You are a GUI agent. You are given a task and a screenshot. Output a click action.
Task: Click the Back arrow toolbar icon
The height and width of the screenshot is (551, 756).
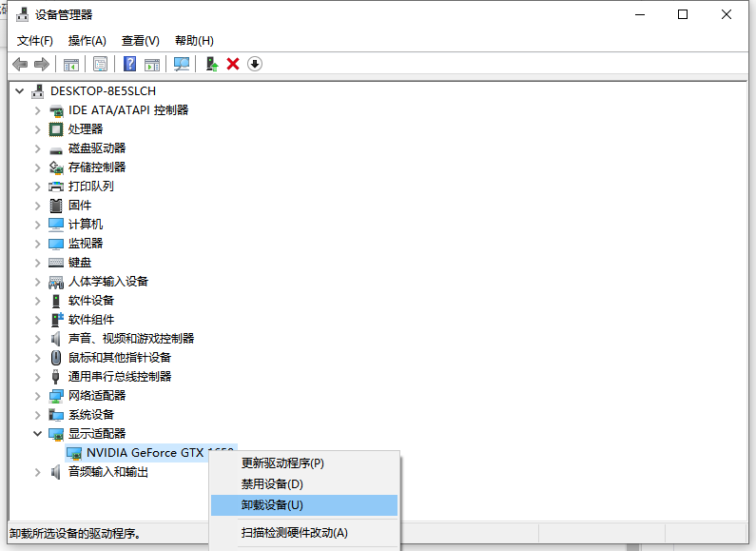(x=20, y=64)
